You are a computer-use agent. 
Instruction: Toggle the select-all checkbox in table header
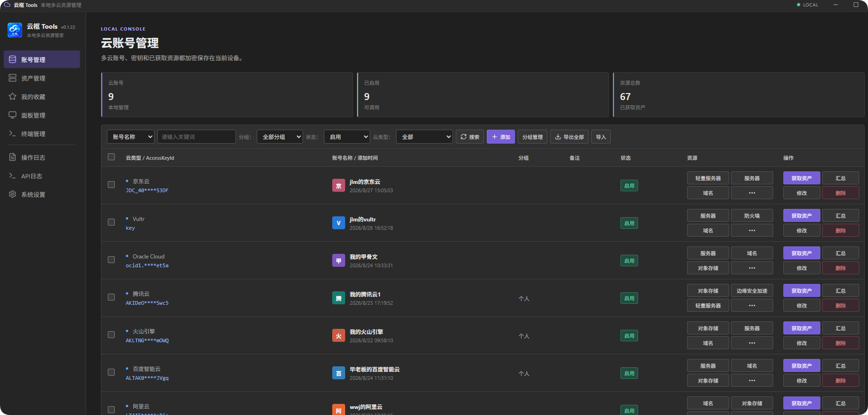coord(111,157)
